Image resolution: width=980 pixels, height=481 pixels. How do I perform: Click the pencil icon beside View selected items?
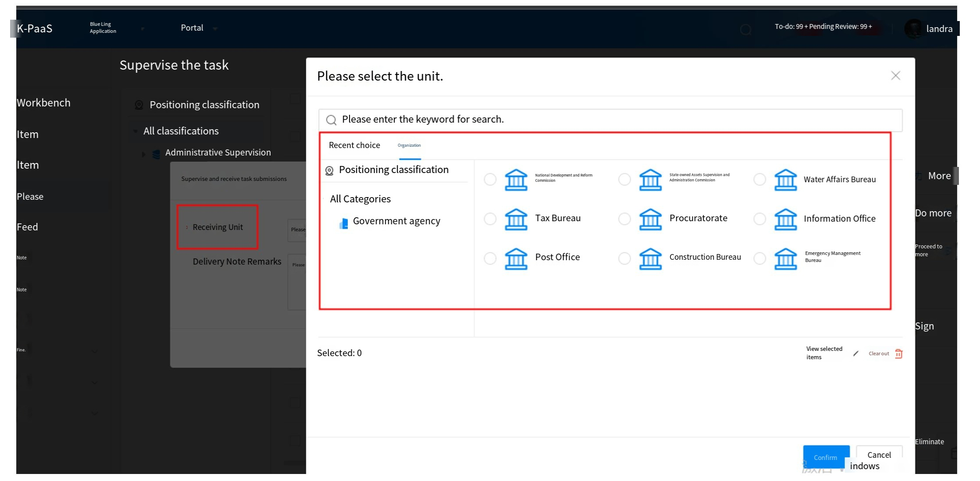pos(855,354)
